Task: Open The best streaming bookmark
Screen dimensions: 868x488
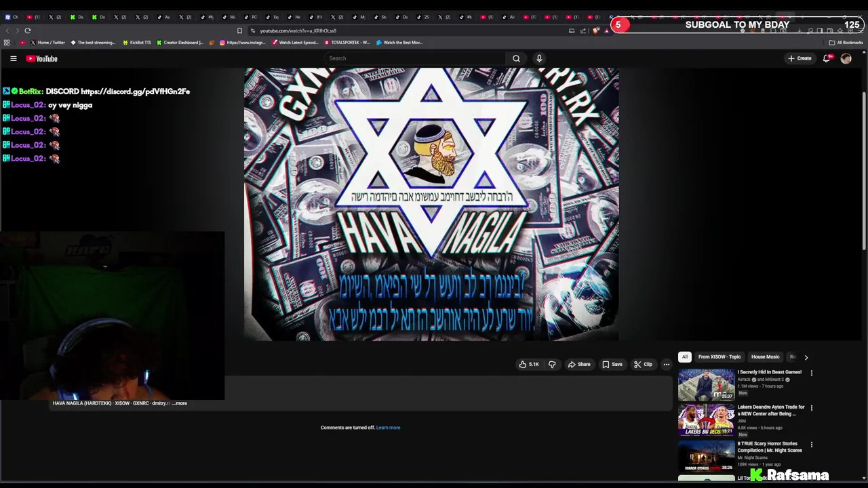Action: [x=93, y=43]
